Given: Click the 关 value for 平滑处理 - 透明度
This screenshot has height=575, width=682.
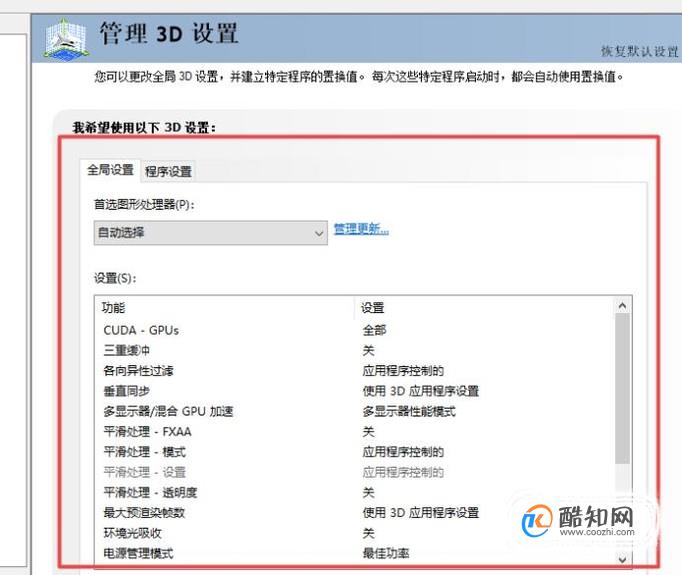Looking at the screenshot, I should [368, 492].
